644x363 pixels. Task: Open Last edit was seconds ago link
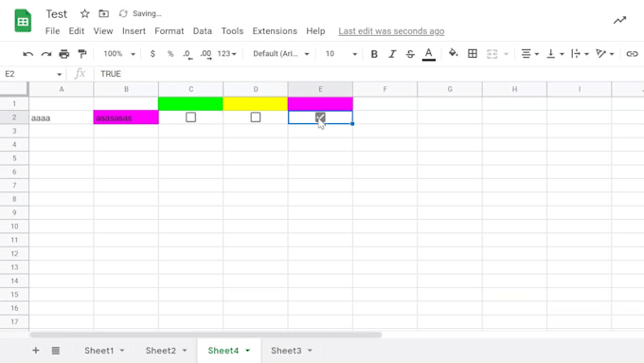[391, 31]
